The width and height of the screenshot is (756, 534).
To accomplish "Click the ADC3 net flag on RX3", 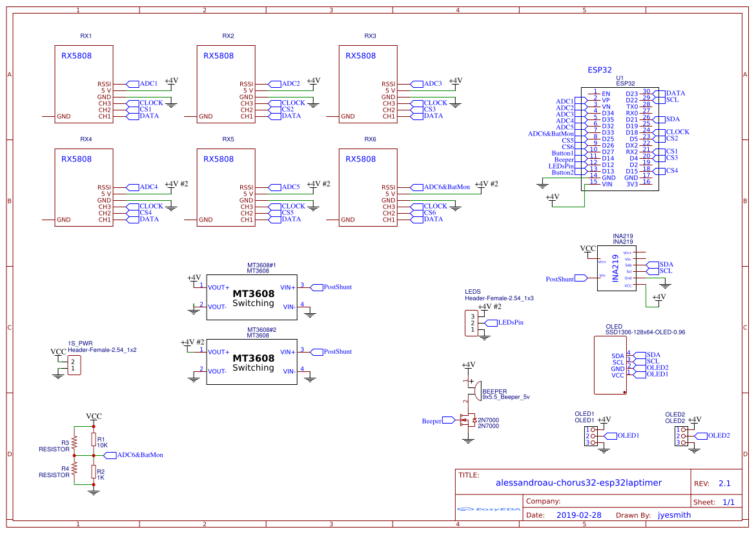I will (x=426, y=84).
